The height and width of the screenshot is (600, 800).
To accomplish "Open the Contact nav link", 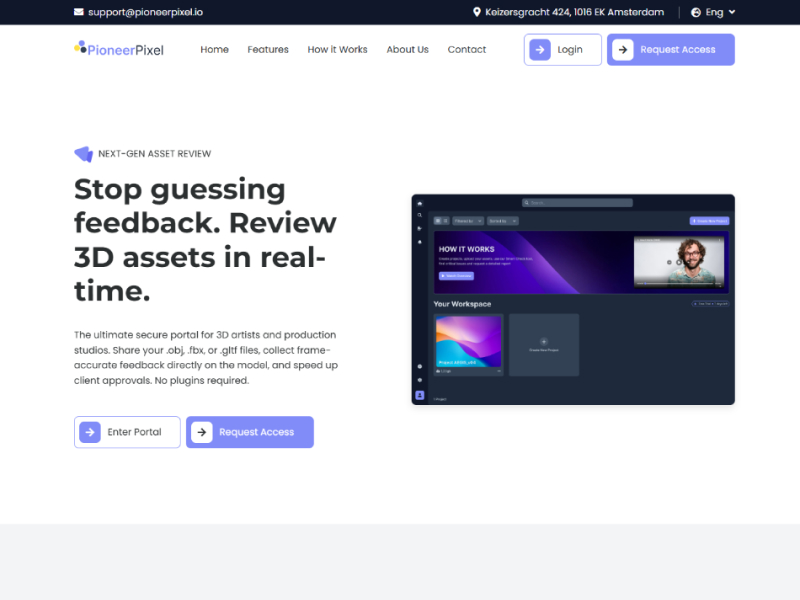I will 467,49.
